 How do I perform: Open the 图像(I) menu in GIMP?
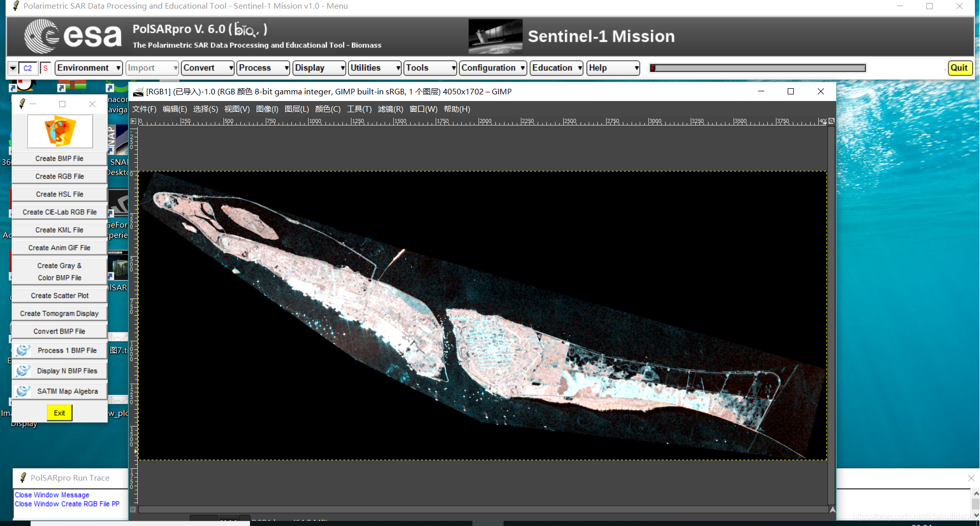coord(267,109)
